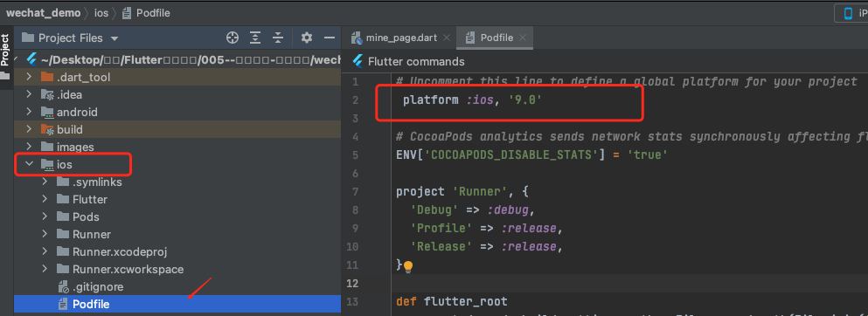Screen dimensions: 868x316
Task: Open the project panel settings gear
Action: tap(307, 38)
